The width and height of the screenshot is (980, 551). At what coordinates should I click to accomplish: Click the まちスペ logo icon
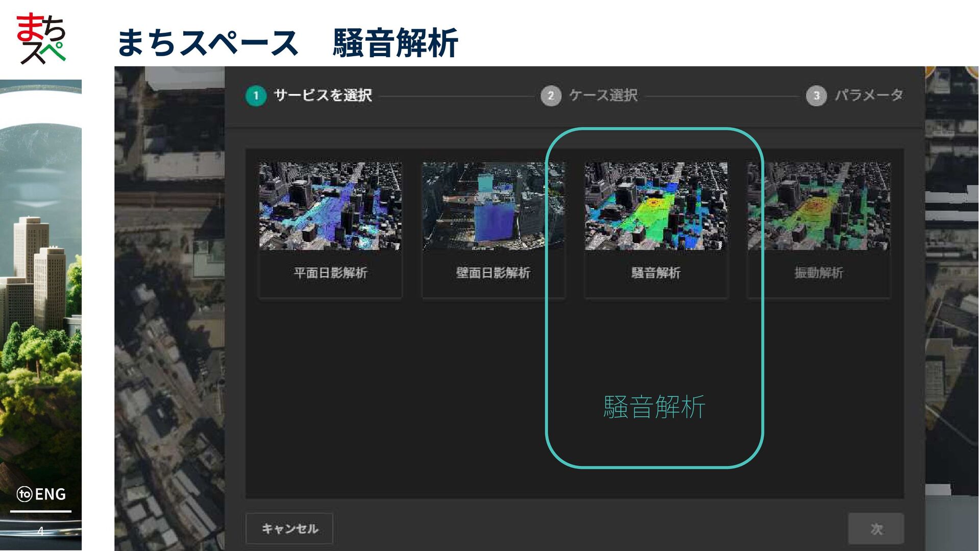tap(41, 38)
